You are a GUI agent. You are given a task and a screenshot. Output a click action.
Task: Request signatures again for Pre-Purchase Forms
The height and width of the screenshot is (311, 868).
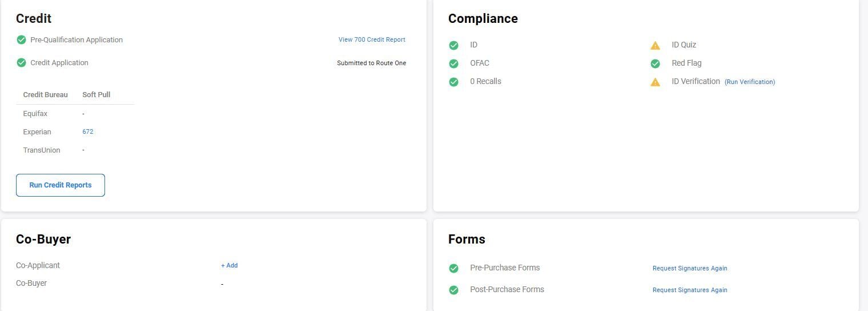pos(690,268)
